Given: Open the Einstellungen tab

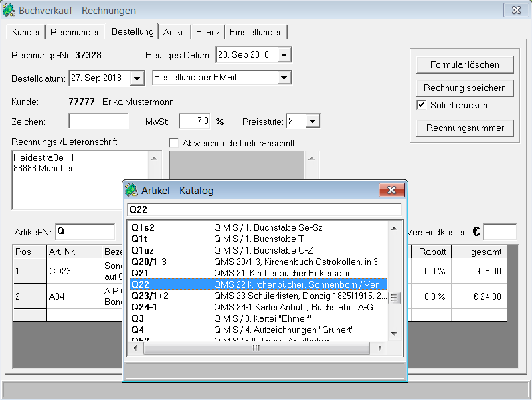Looking at the screenshot, I should click(x=256, y=32).
